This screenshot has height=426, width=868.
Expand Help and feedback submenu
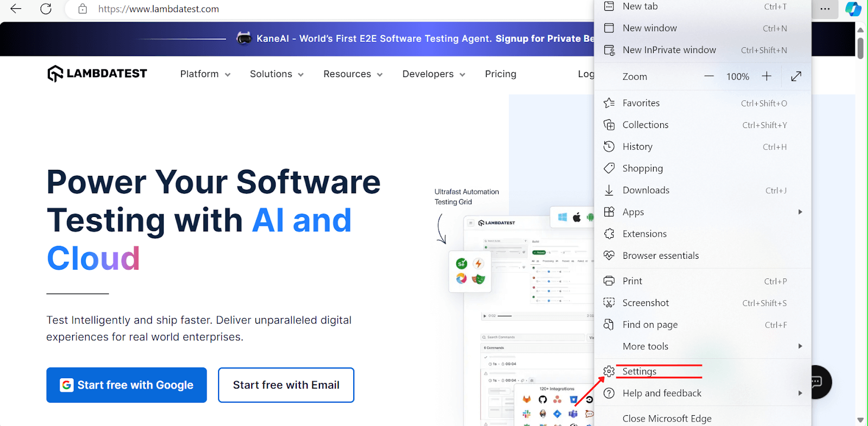coord(703,393)
